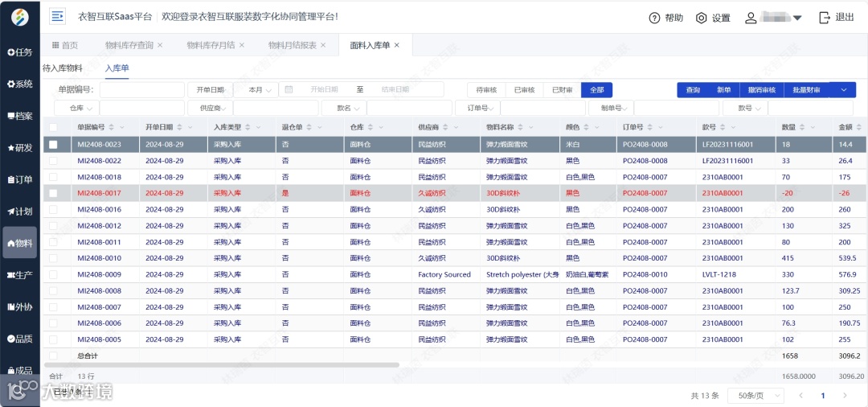Click the 撤消审核 button

point(762,90)
